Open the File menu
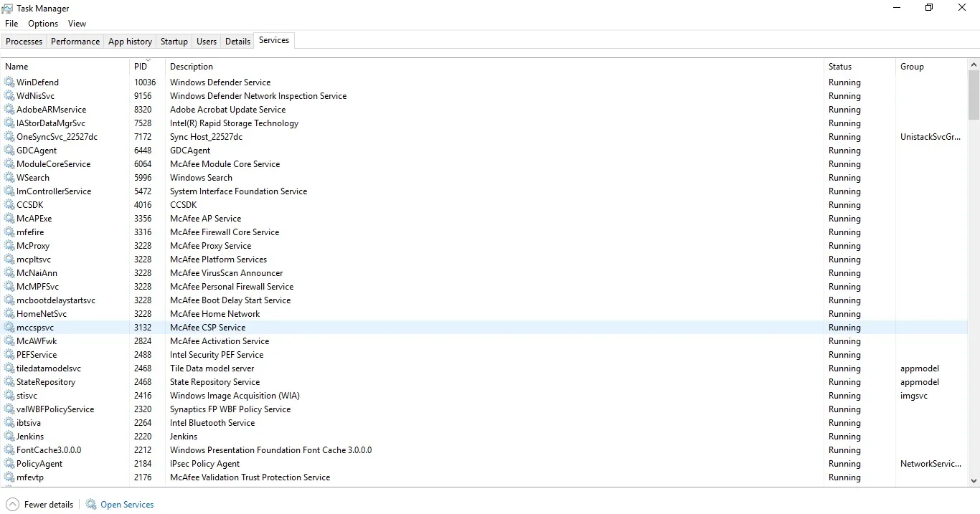The image size is (980, 514). coord(11,24)
